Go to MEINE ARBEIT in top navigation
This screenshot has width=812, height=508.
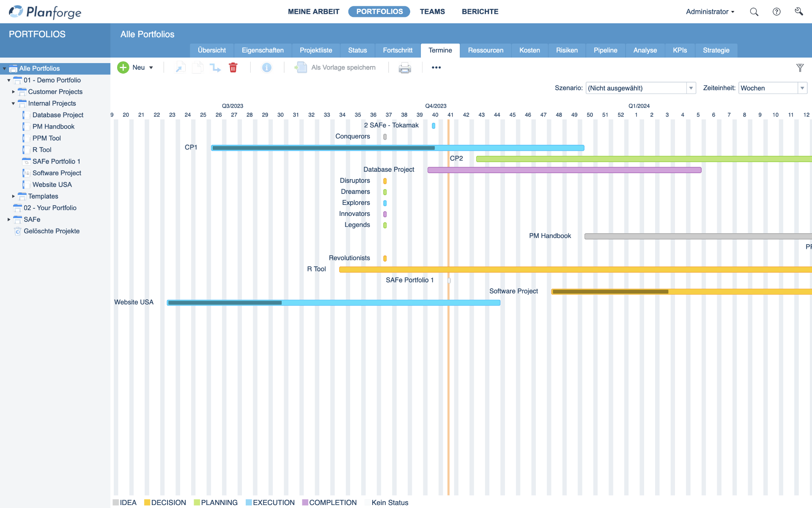314,12
